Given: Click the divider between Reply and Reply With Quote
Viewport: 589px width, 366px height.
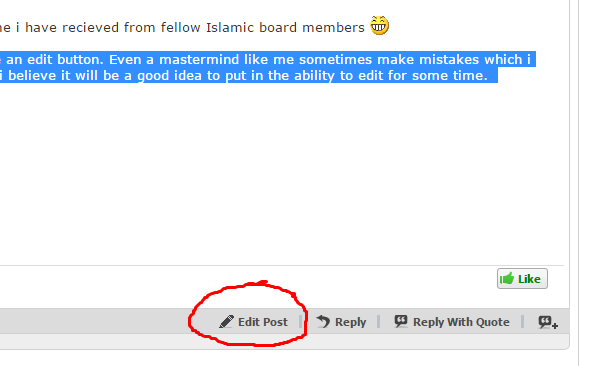Looking at the screenshot, I should tap(379, 322).
